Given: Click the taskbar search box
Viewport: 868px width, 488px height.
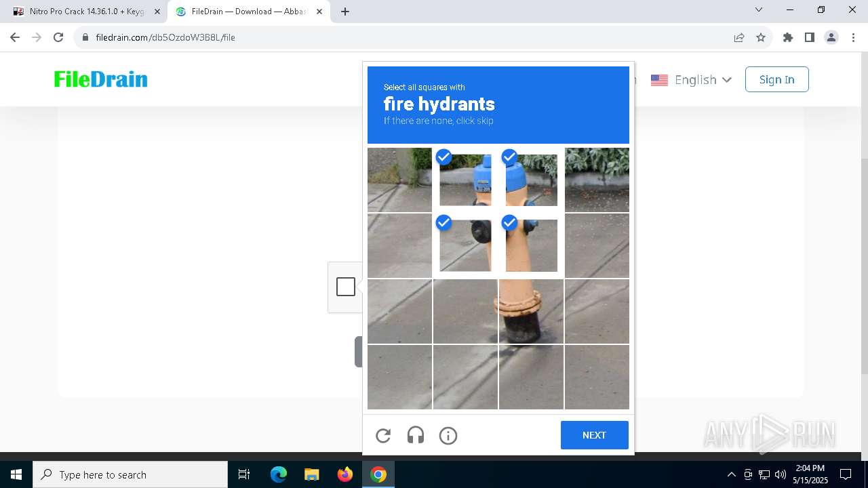Looking at the screenshot, I should 130,474.
